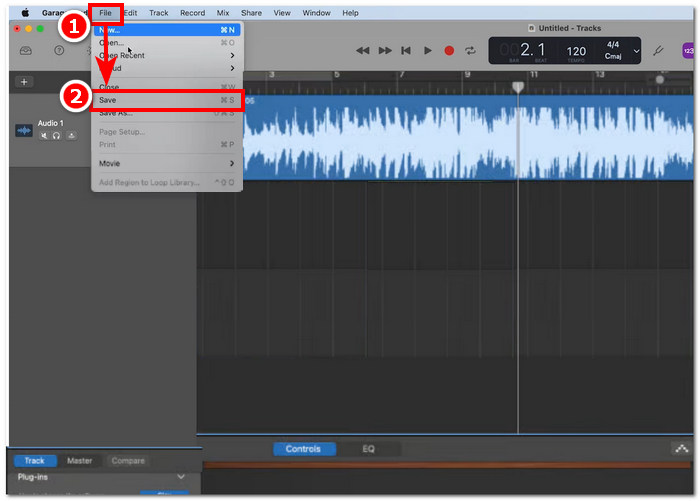Open the Mix menu
Screen dimensions: 700x501
pyautogui.click(x=223, y=13)
